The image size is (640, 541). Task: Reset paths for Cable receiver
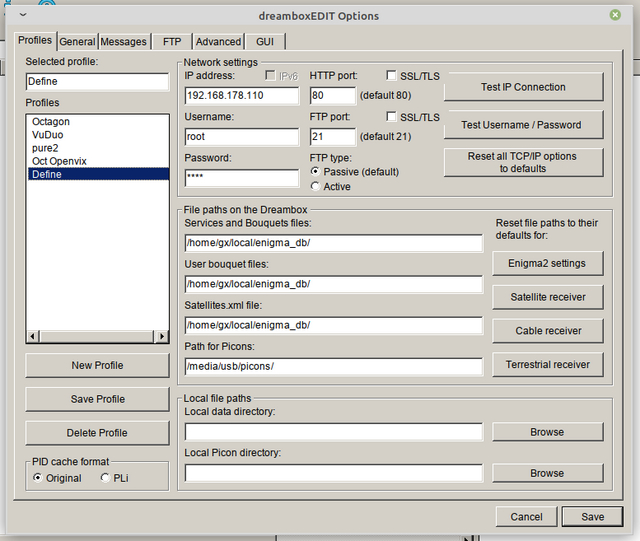548,331
